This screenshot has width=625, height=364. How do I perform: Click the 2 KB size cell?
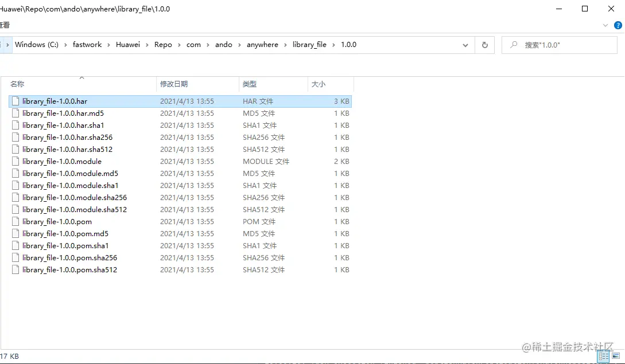pyautogui.click(x=341, y=161)
